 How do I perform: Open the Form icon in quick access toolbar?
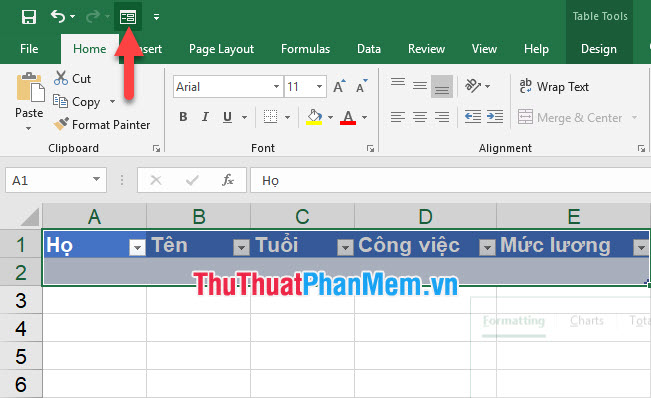128,17
